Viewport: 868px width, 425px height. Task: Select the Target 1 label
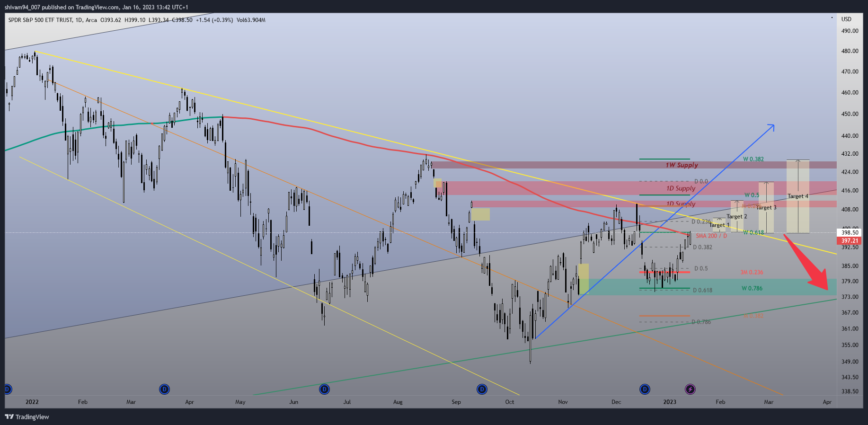click(x=719, y=225)
